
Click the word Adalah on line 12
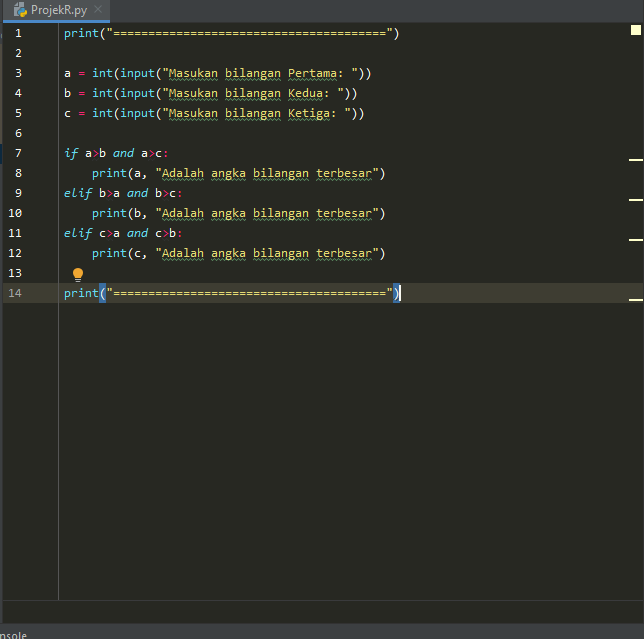(183, 253)
